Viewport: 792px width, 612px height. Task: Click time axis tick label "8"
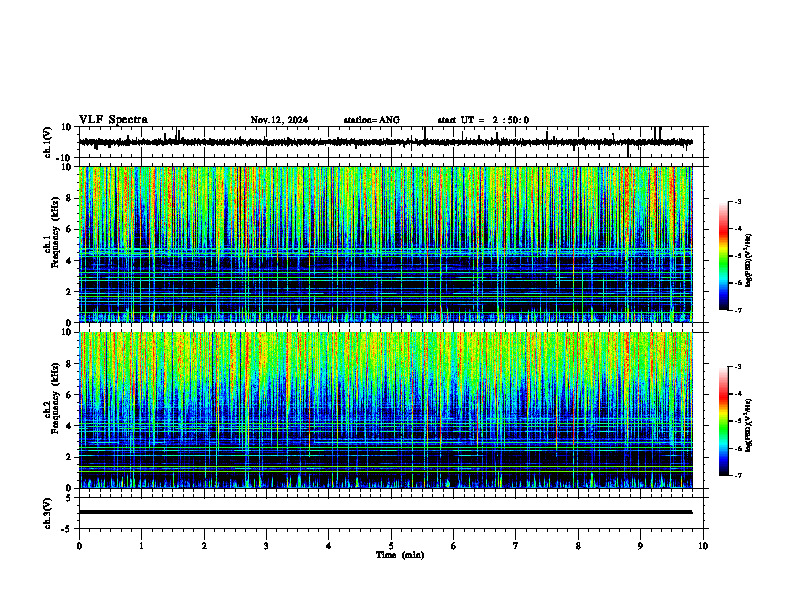[578, 546]
